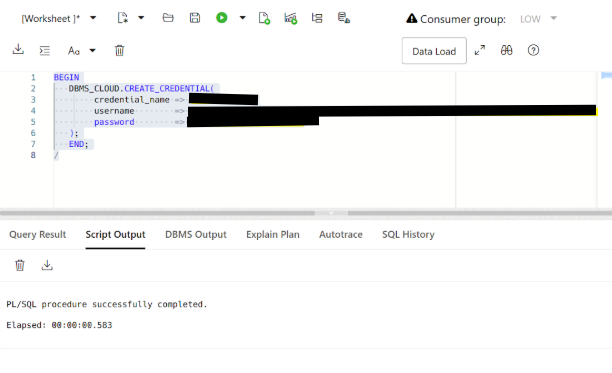The height and width of the screenshot is (373, 612).
Task: Expand run options arrow next to play
Action: [x=242, y=18]
